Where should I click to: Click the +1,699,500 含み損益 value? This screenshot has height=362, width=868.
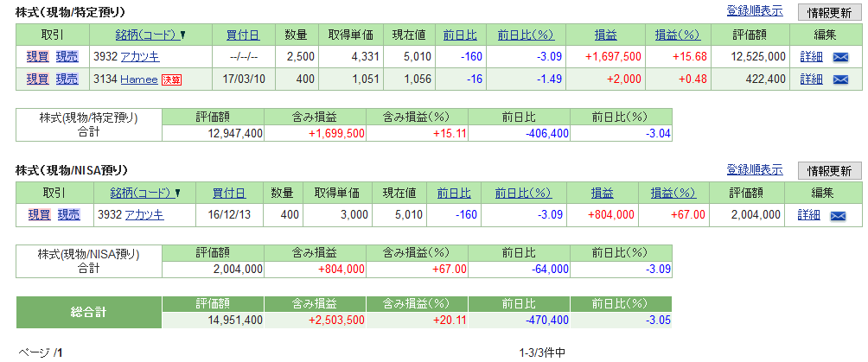337,133
